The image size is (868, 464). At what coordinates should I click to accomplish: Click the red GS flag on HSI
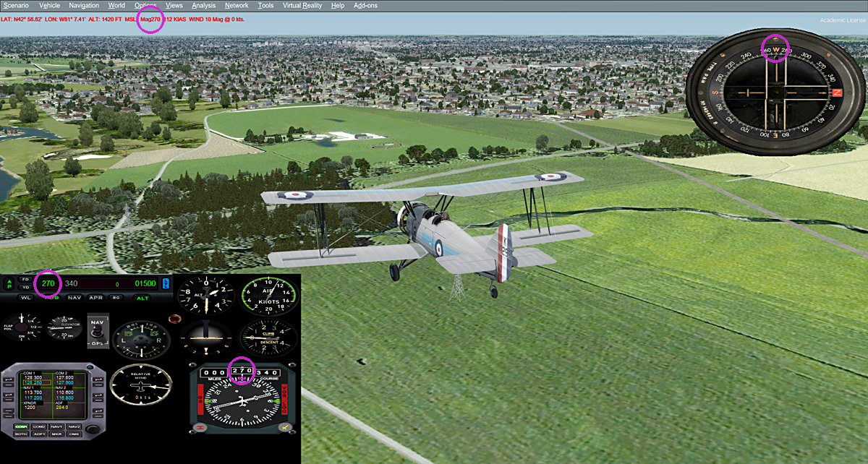(200, 399)
